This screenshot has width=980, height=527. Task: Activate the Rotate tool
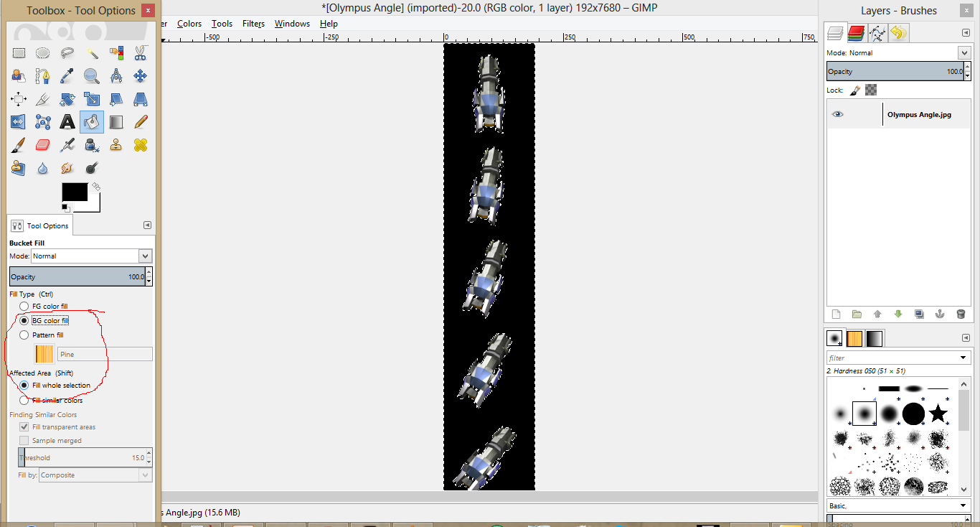pos(67,99)
